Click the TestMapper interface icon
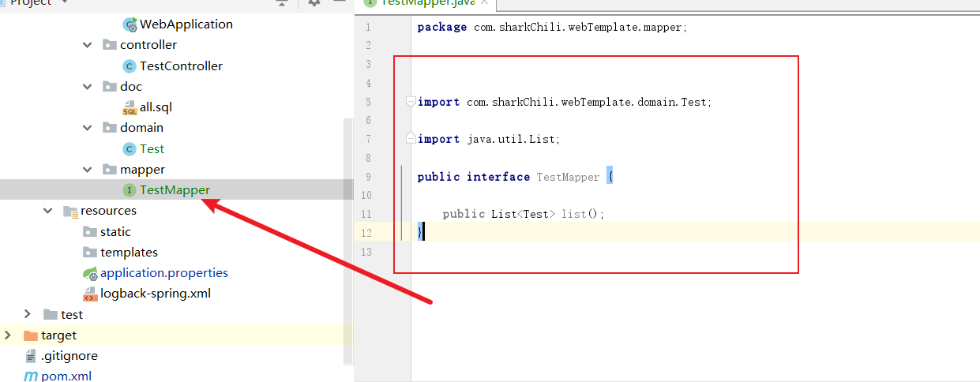This screenshot has width=980, height=382. click(129, 190)
